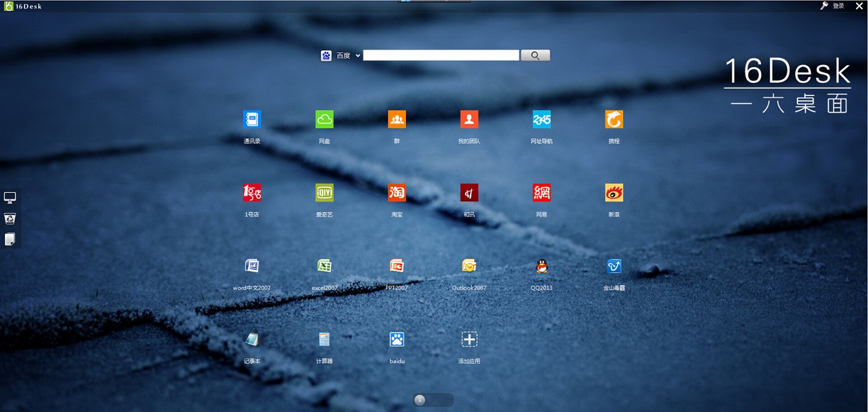Launch Kingsoft Antivirus 金山毒霸
Image resolution: width=868 pixels, height=412 pixels.
click(614, 265)
